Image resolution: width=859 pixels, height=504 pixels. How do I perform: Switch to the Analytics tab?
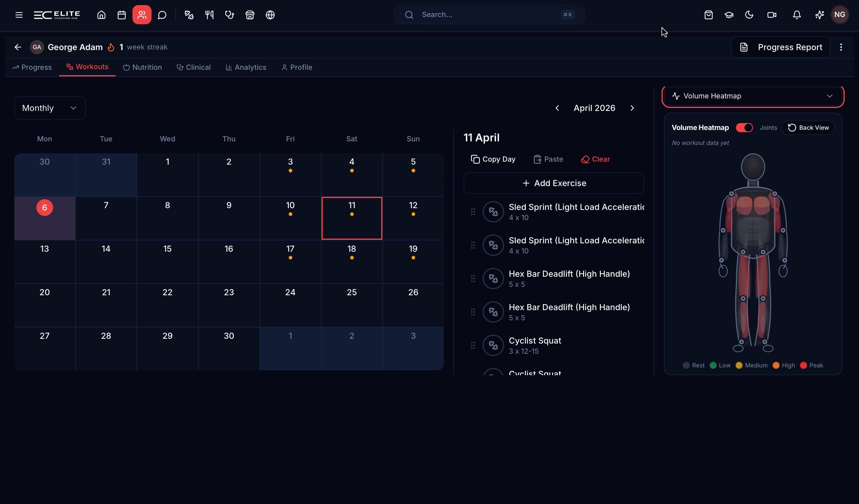pos(246,67)
